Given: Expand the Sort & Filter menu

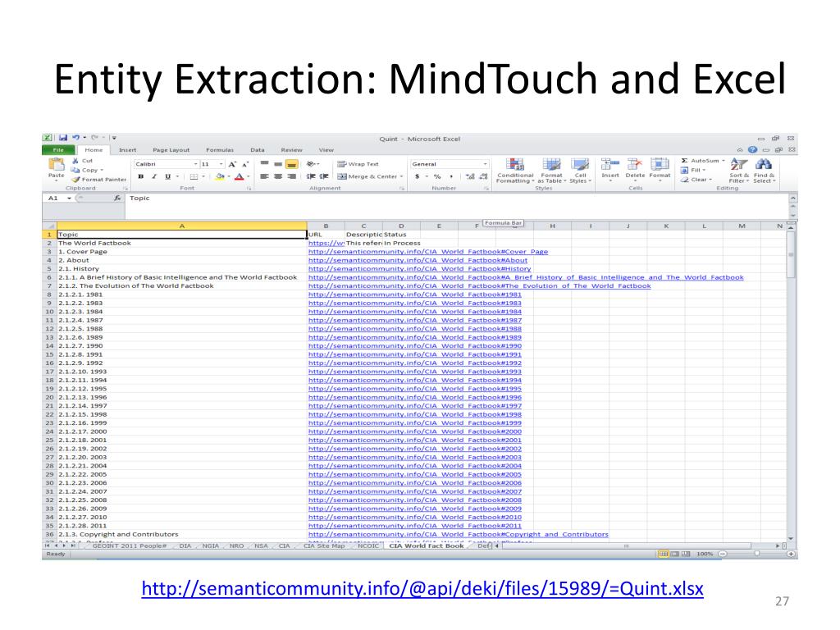Looking at the screenshot, I should click(739, 171).
